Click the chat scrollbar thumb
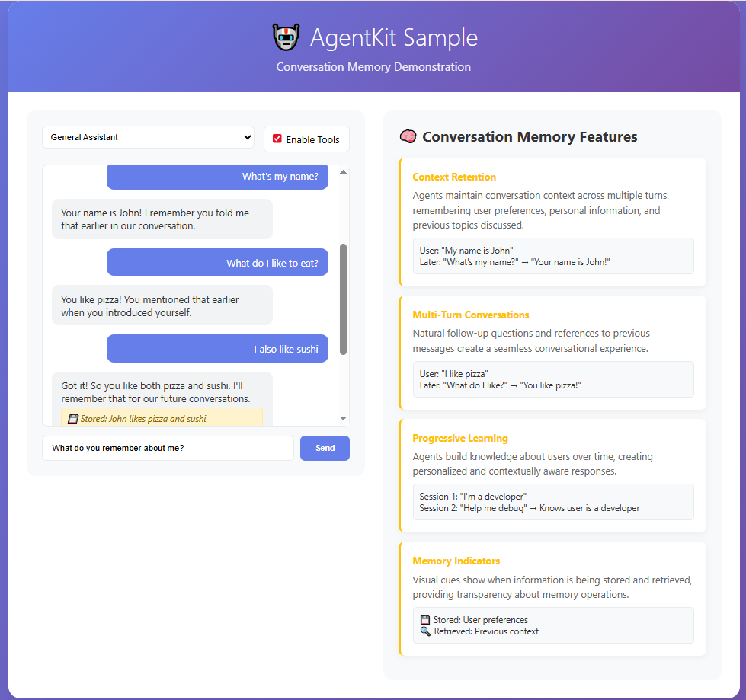The image size is (746, 700). [x=343, y=299]
